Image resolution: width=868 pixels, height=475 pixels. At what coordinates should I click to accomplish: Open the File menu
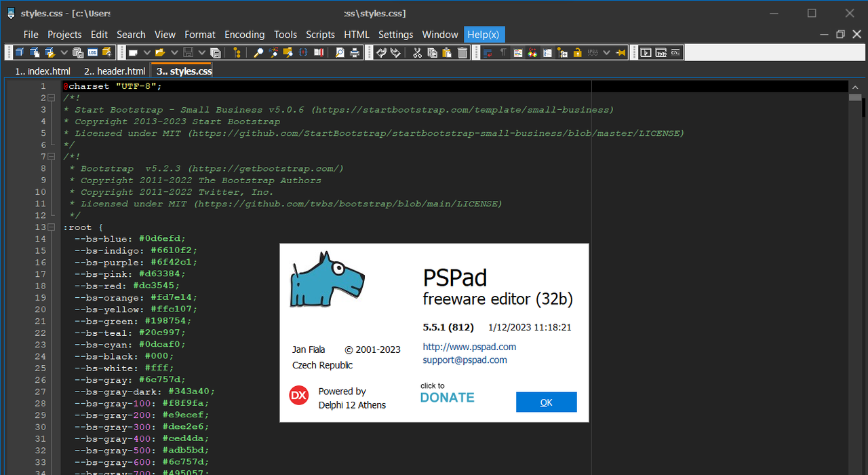[x=31, y=35]
